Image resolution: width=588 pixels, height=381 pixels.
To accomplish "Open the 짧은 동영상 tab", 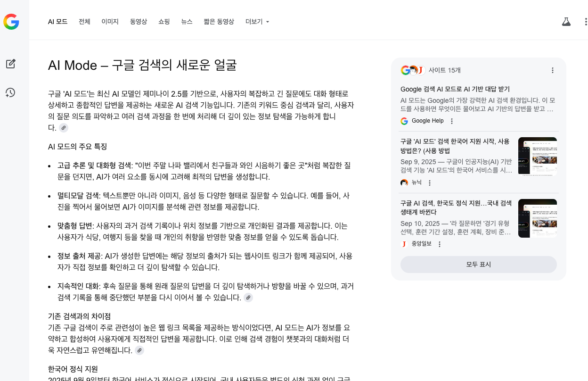I will coord(219,22).
